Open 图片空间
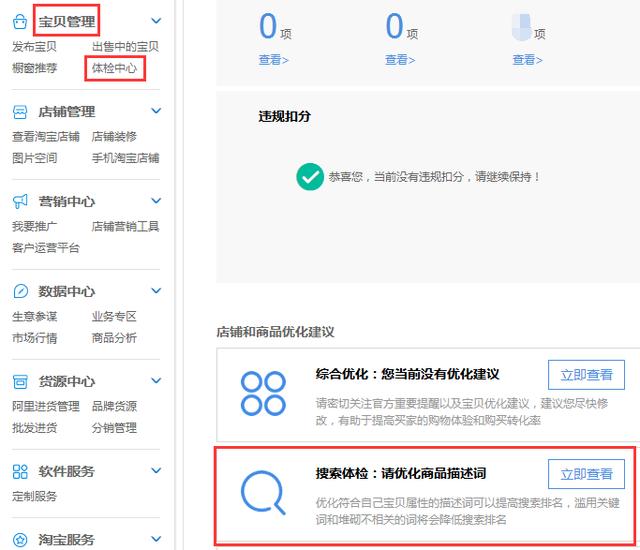 [35, 158]
